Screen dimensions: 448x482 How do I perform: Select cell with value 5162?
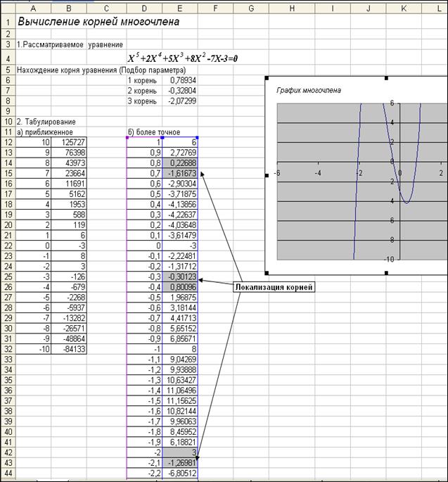coord(69,194)
